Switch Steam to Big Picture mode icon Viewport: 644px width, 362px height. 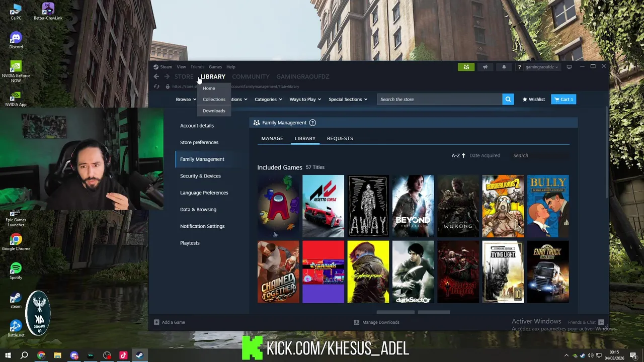click(x=569, y=67)
